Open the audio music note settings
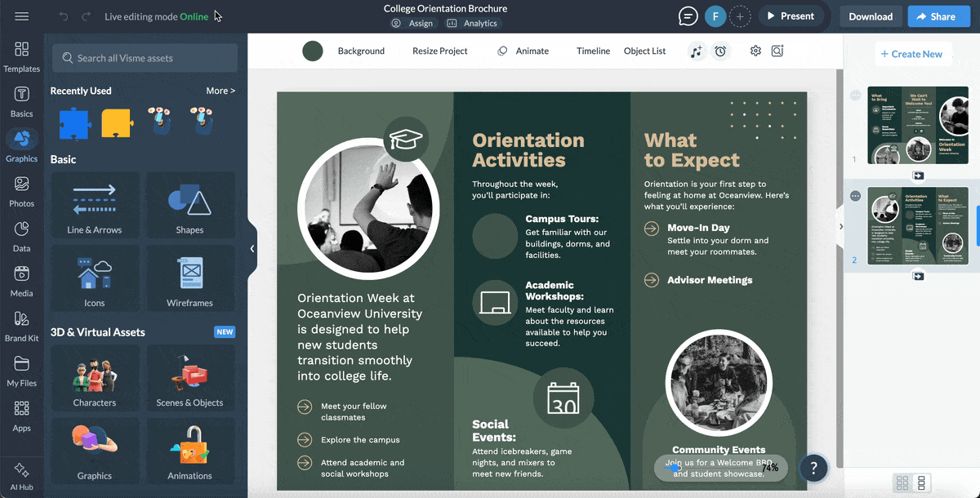 coord(696,51)
